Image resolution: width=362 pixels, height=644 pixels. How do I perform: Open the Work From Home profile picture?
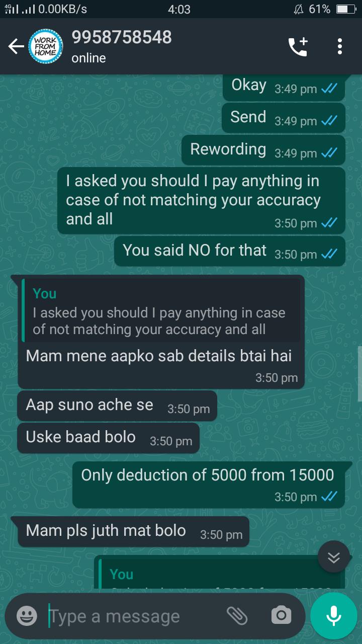pos(46,46)
